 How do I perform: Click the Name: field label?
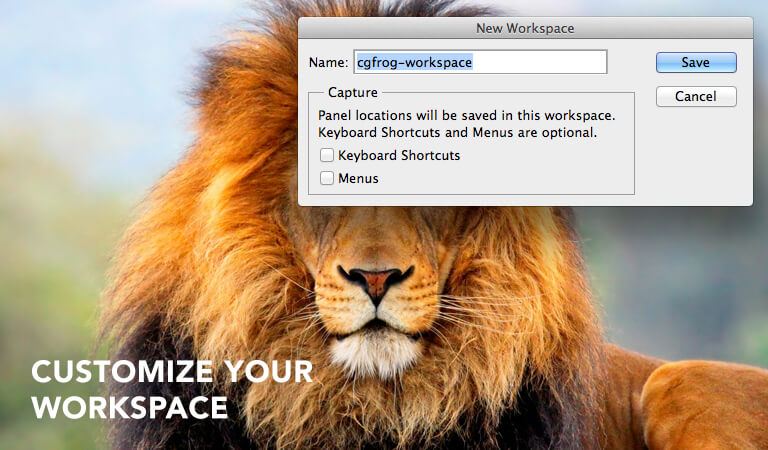(328, 63)
